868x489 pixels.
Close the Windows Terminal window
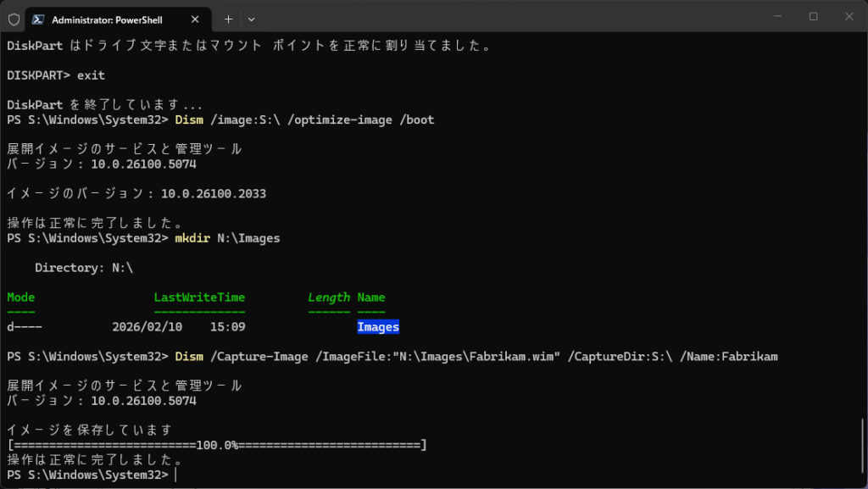tap(848, 17)
